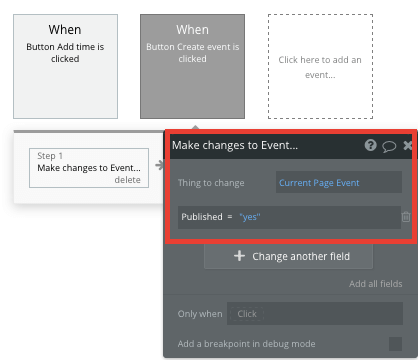Click the Make changes to Event panel title

click(235, 145)
